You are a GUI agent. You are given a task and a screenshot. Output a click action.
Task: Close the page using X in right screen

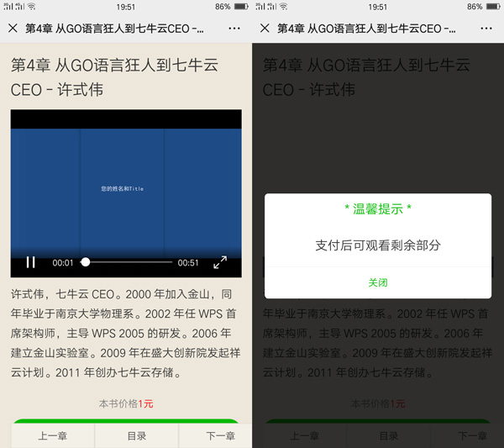[x=265, y=29]
